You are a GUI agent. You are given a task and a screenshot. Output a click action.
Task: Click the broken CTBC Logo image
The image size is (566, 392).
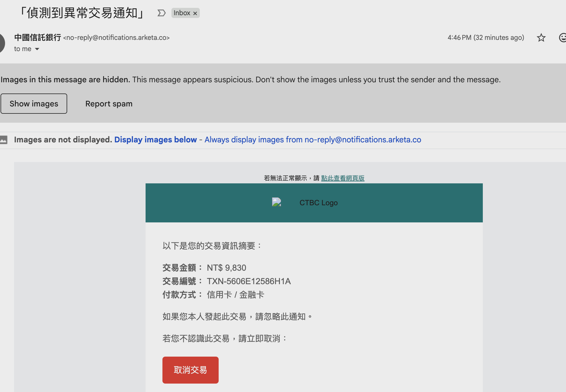click(x=277, y=202)
